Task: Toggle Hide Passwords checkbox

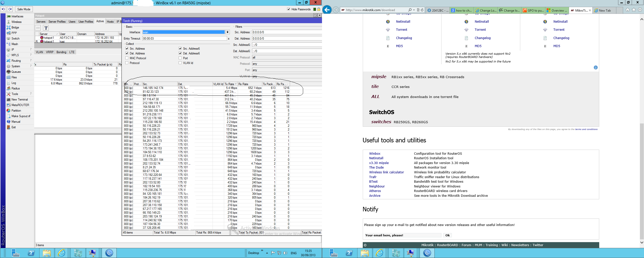Action: pyautogui.click(x=289, y=9)
